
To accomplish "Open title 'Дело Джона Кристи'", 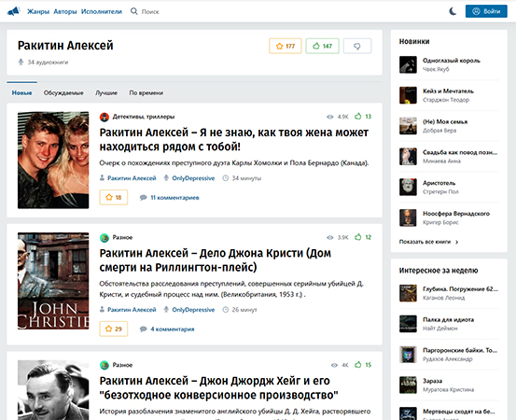I will point(216,260).
